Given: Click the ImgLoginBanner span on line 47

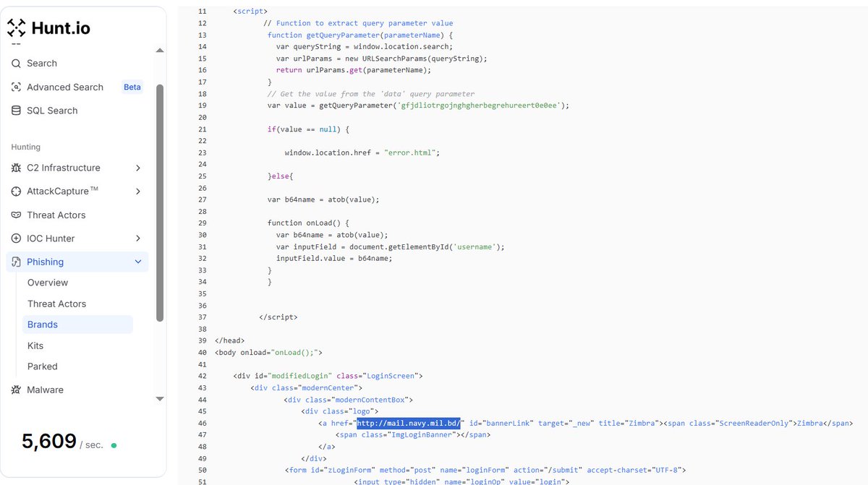Looking at the screenshot, I should (414, 434).
